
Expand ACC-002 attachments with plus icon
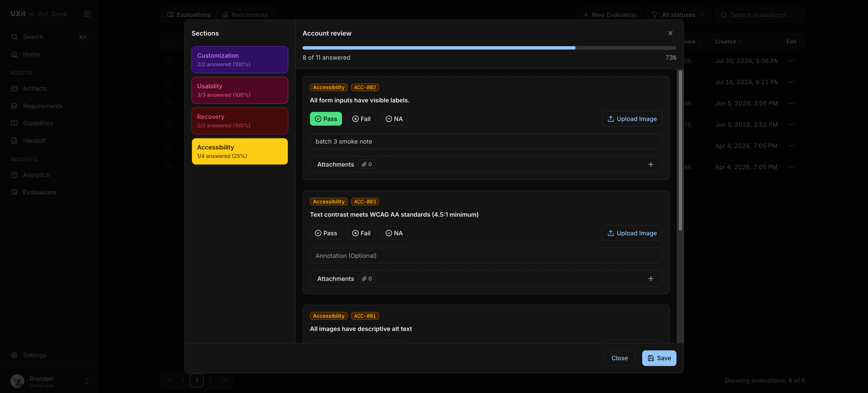651,164
